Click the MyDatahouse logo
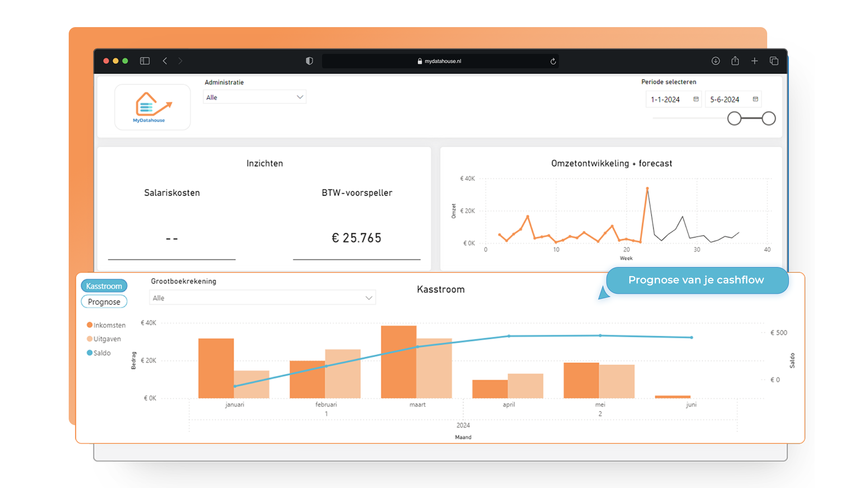 152,107
